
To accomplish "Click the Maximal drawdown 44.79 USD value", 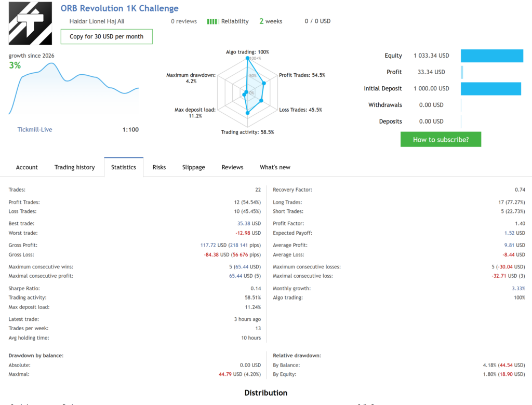I will 240,374.
